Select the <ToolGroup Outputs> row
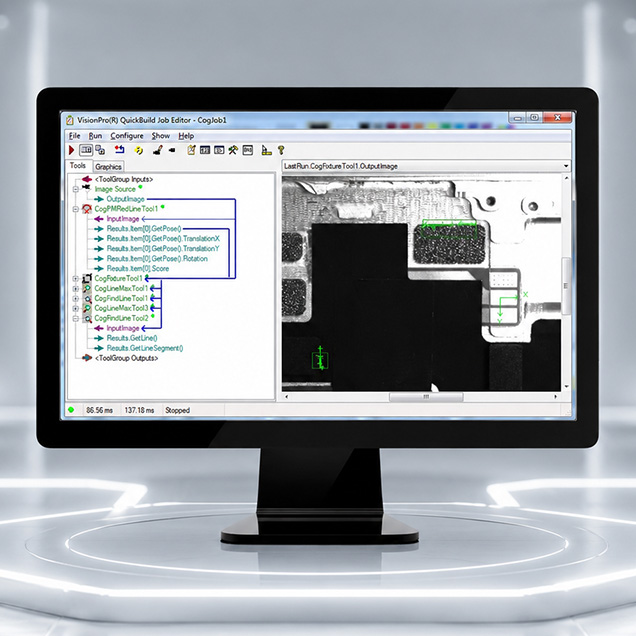This screenshot has height=636, width=636. (x=126, y=358)
